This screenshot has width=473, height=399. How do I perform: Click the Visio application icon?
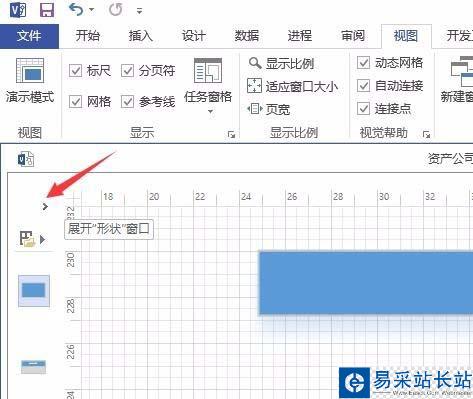18,10
